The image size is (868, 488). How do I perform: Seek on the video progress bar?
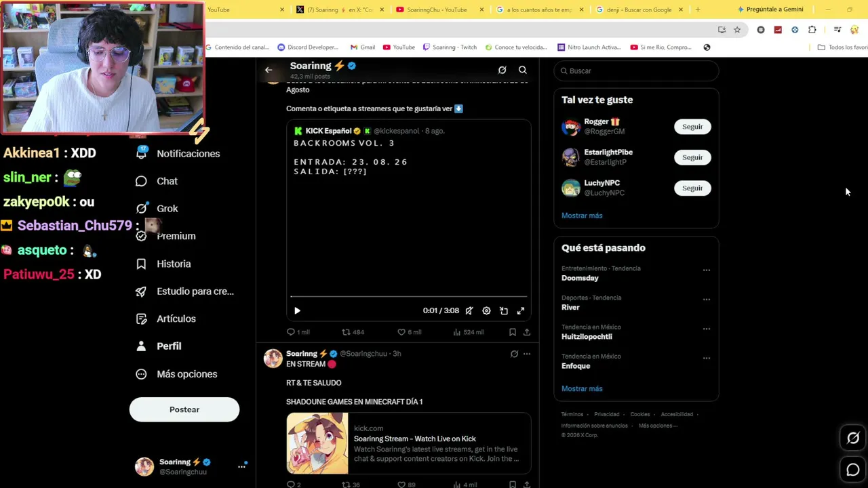click(x=408, y=296)
